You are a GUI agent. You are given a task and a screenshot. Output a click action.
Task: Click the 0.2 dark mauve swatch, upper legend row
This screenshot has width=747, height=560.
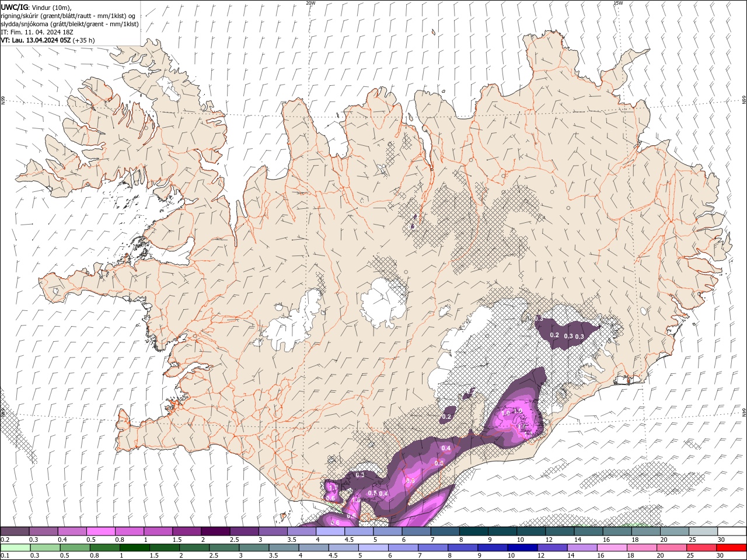[x=15, y=531]
